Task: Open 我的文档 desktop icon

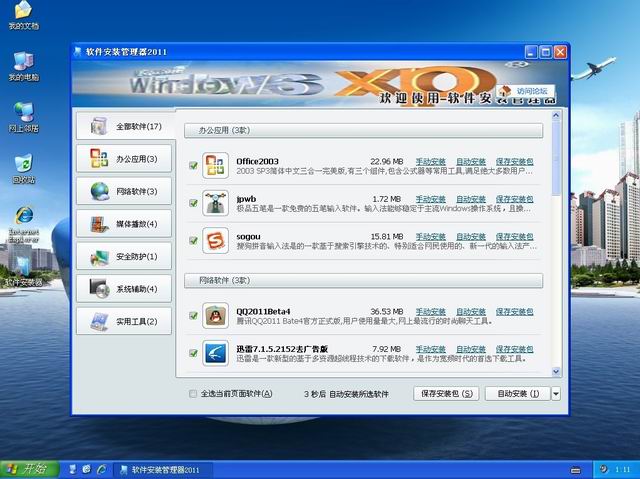Action: (23, 16)
